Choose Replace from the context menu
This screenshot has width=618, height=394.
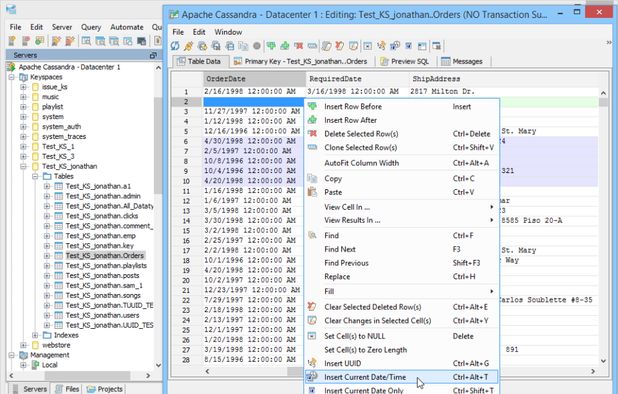402,277
